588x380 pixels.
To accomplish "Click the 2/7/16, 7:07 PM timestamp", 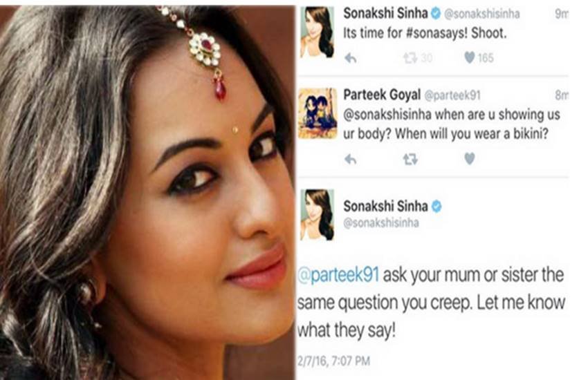I will coord(333,361).
